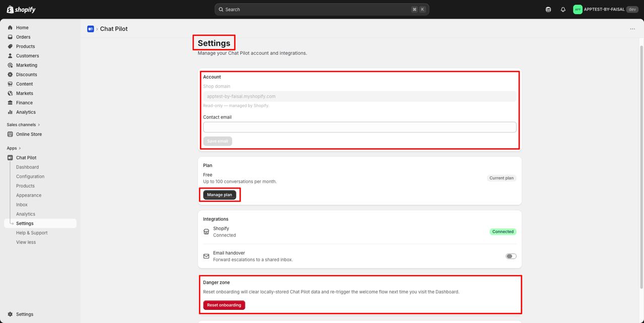Click the Danger zone heading
The height and width of the screenshot is (323, 644).
[216, 283]
